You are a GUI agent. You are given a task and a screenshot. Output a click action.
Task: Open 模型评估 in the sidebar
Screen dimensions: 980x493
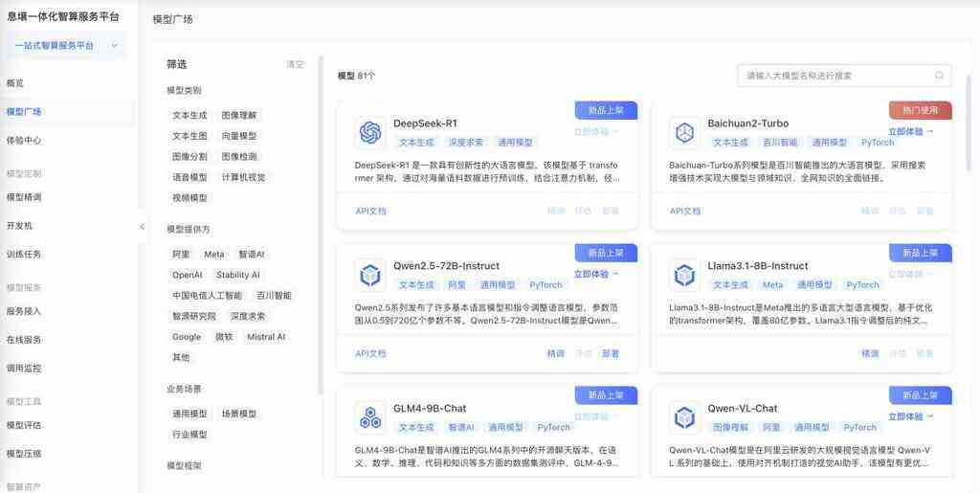[24, 426]
